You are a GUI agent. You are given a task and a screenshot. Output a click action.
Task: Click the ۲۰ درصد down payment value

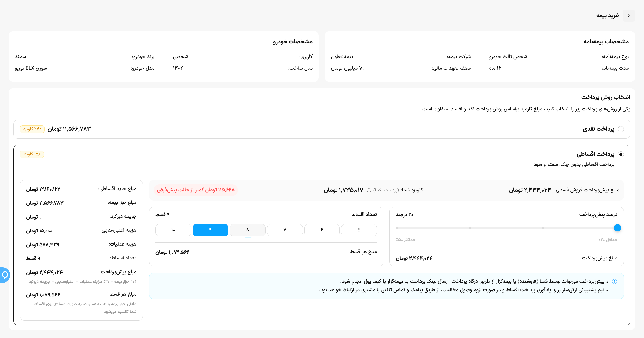click(x=405, y=215)
